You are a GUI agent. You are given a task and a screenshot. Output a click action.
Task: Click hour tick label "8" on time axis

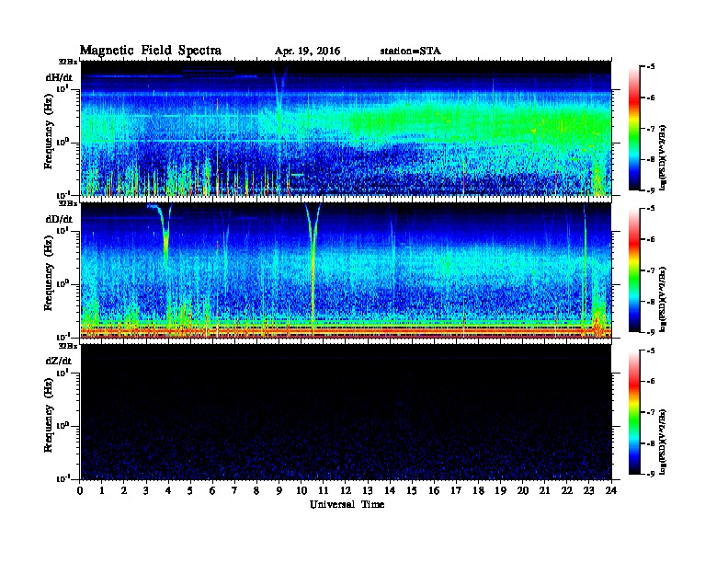[256, 490]
